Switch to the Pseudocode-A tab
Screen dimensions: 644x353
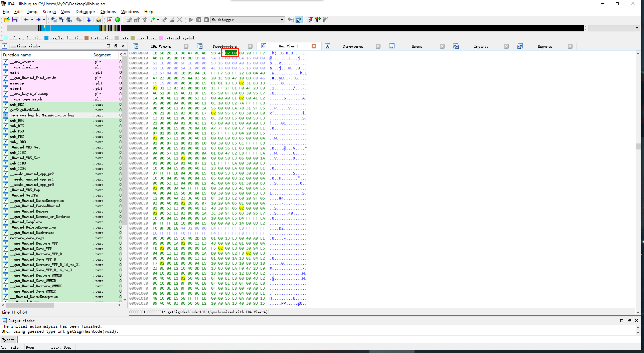point(225,46)
